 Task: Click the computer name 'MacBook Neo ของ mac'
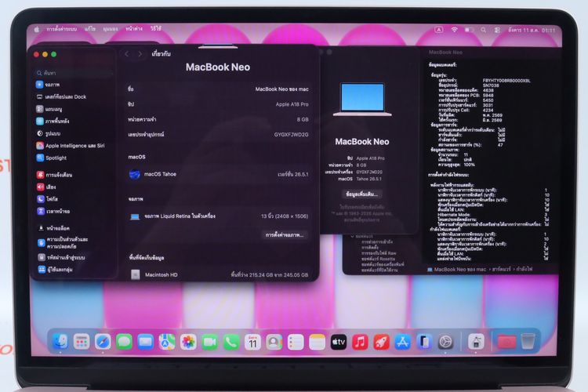(x=281, y=89)
